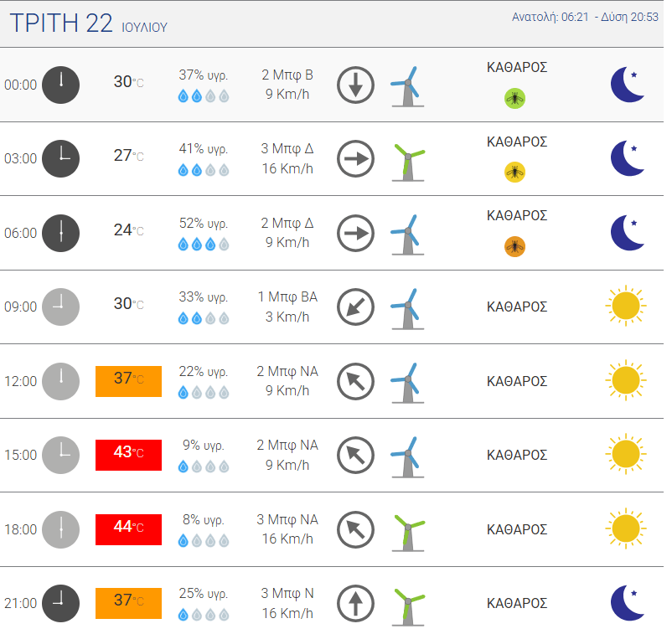Click the green mosquito indicator at 00:00
Image resolution: width=672 pixels, height=634 pixels.
coord(514,99)
